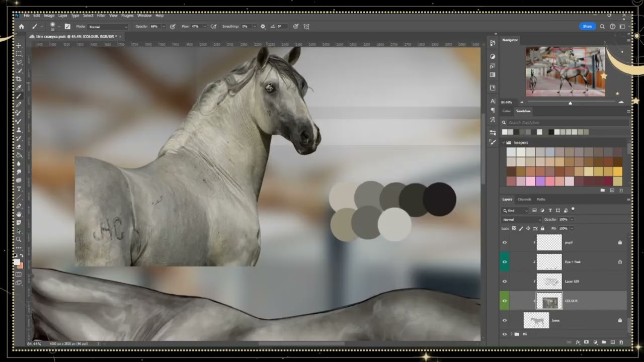Select the Horizontal Type tool
The height and width of the screenshot is (362, 644).
pyautogui.click(x=19, y=189)
